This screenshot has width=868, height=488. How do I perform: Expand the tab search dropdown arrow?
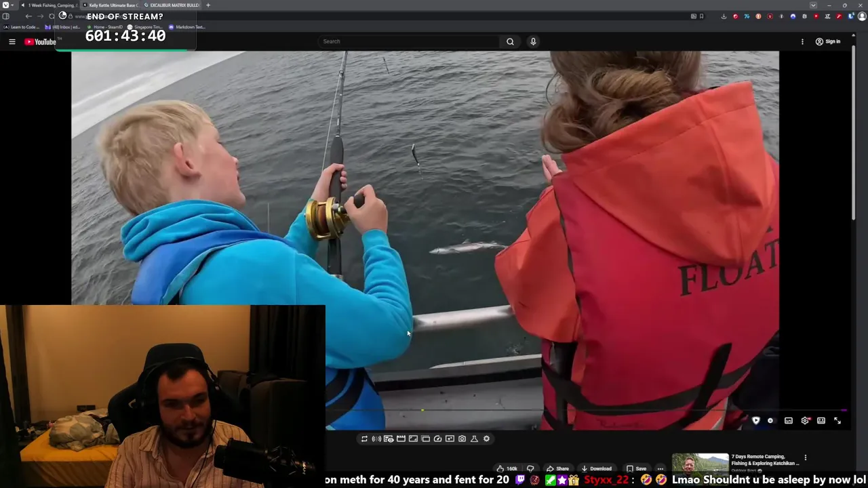point(813,5)
